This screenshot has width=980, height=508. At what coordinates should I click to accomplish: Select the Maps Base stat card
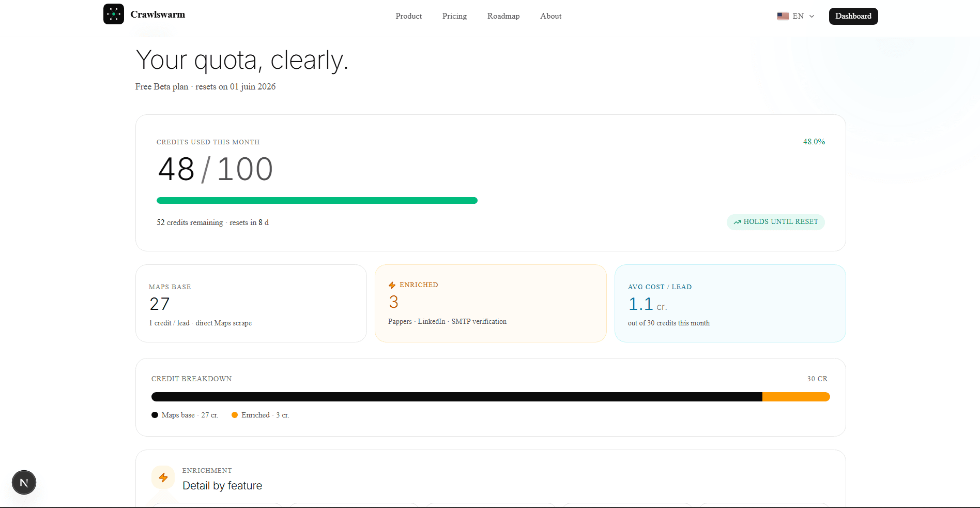(251, 304)
